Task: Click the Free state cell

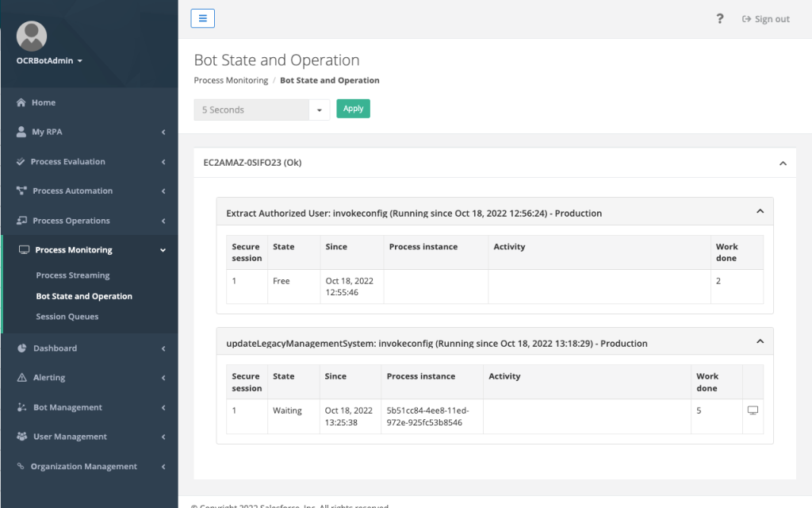Action: point(293,287)
